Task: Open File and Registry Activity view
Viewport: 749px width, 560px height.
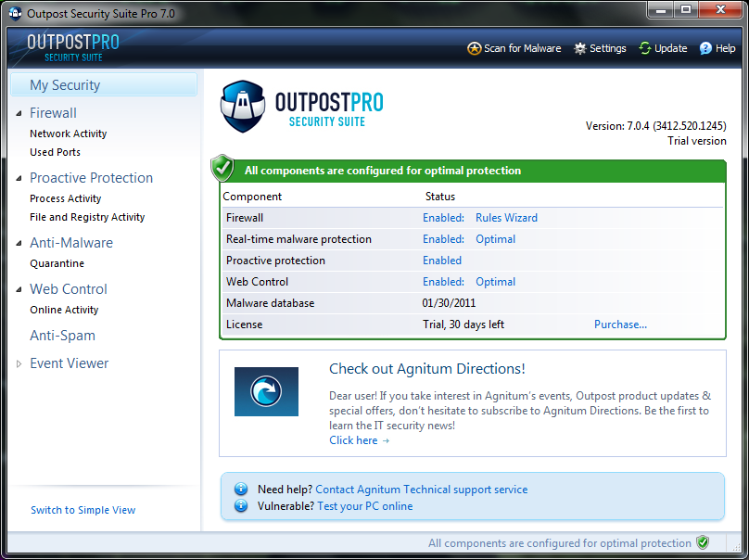Action: 87,217
